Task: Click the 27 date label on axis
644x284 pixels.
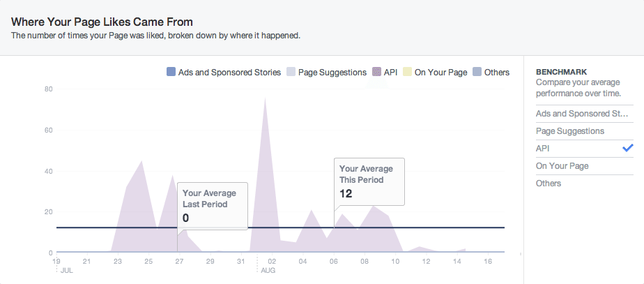Action: 179,262
